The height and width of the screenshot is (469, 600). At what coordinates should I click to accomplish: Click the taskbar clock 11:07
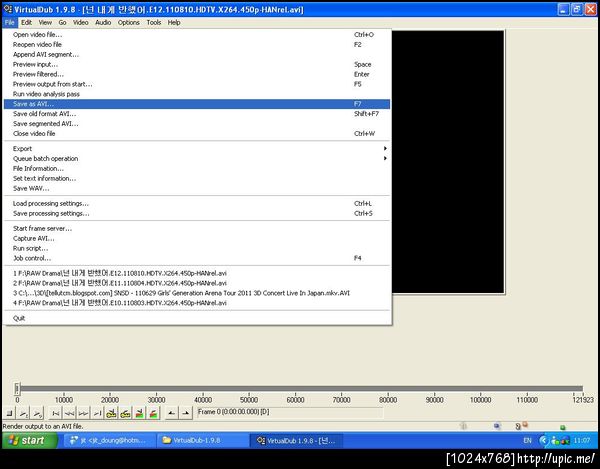tap(582, 441)
